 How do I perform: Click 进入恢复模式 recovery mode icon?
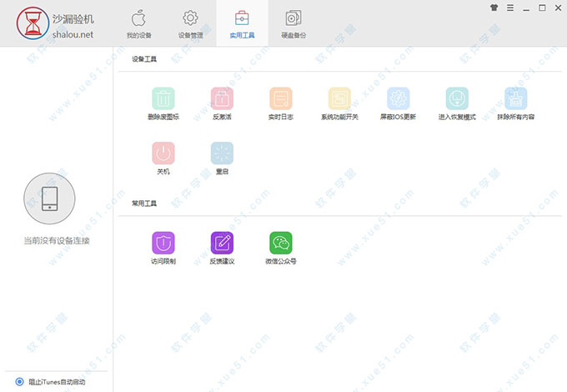coord(457,99)
